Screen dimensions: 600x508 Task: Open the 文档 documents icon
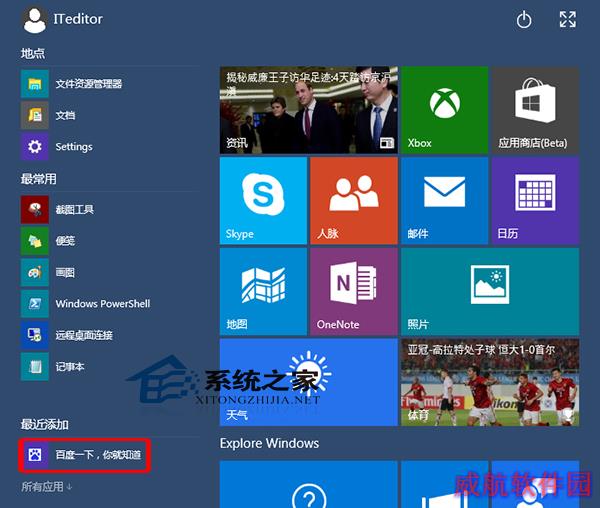[35, 115]
